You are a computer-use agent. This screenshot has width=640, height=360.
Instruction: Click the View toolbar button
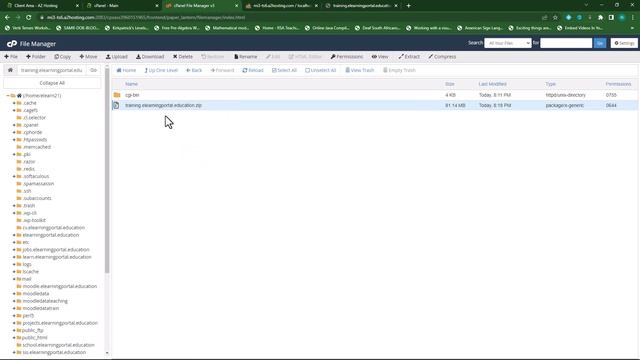[380, 57]
